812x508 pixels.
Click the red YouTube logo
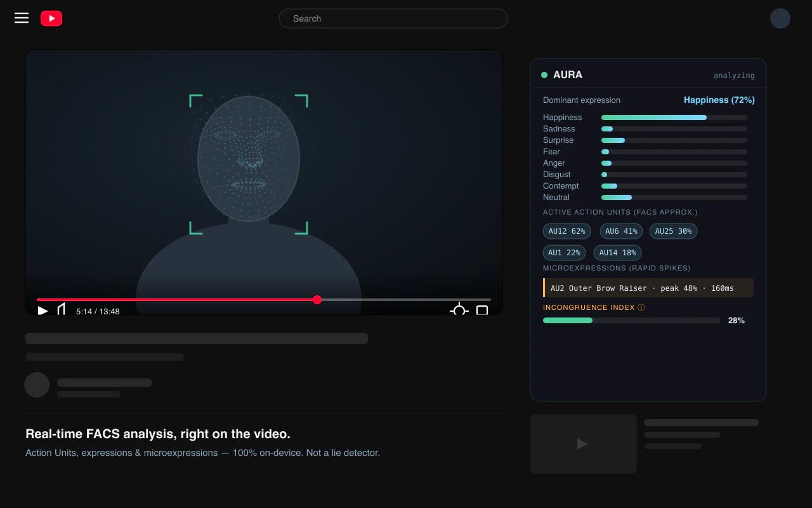(51, 18)
